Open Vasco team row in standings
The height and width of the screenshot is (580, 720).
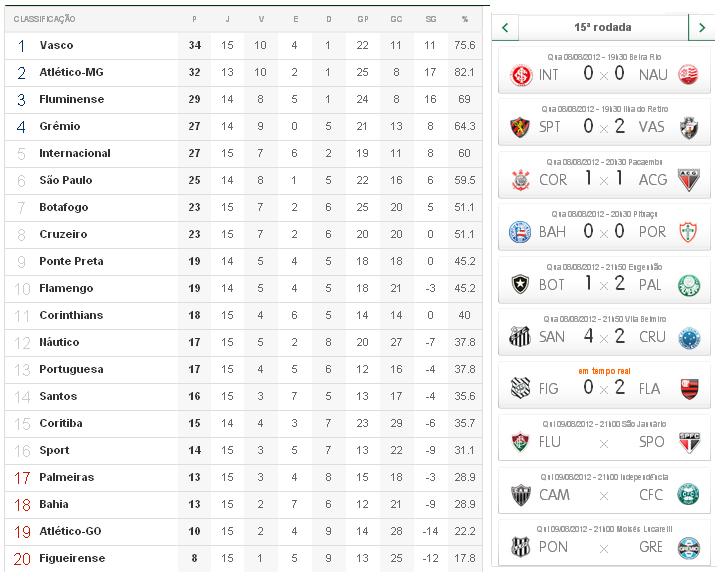pyautogui.click(x=56, y=45)
